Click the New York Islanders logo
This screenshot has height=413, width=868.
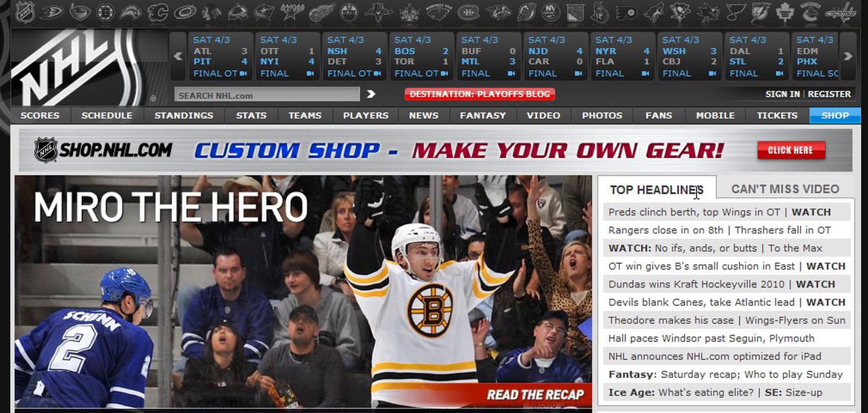pos(551,12)
